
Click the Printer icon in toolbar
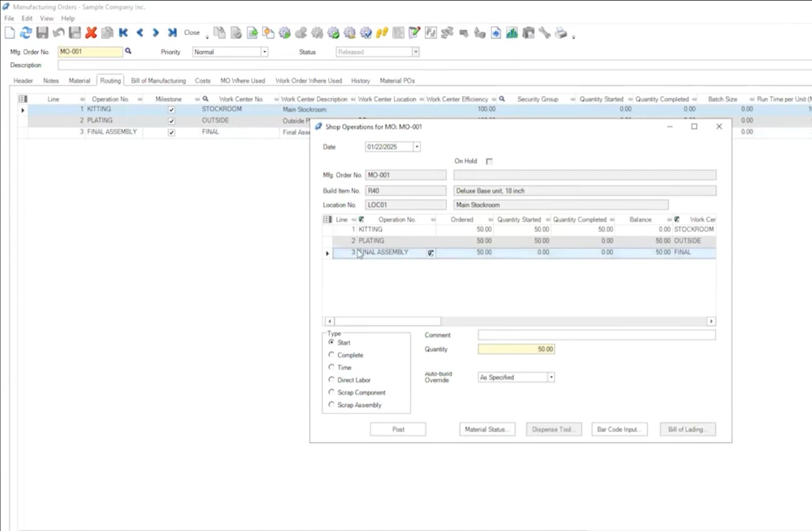click(561, 33)
